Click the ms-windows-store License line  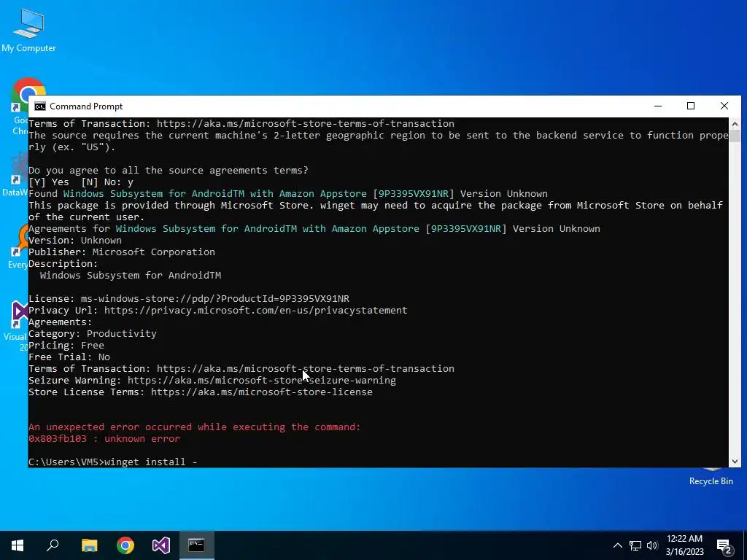tap(189, 298)
